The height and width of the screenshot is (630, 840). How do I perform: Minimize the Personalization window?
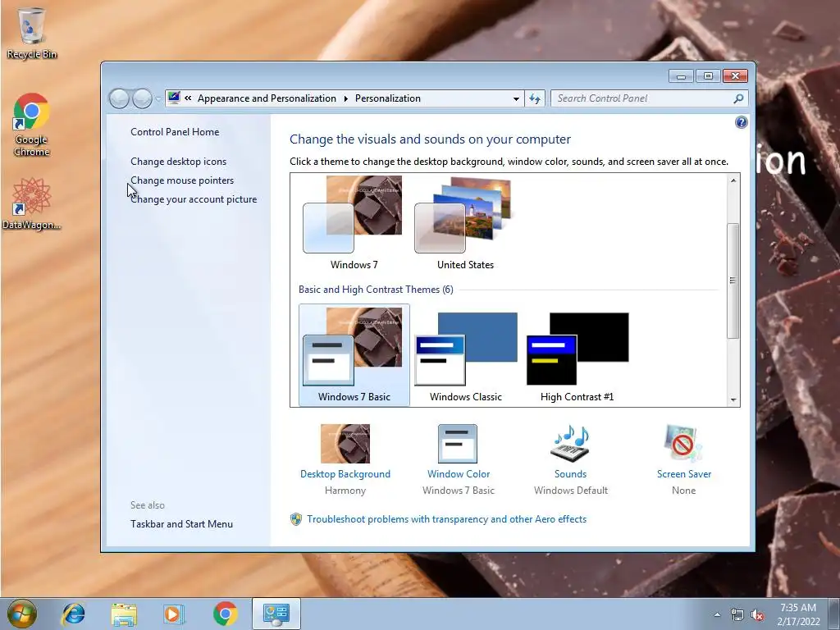pyautogui.click(x=681, y=76)
